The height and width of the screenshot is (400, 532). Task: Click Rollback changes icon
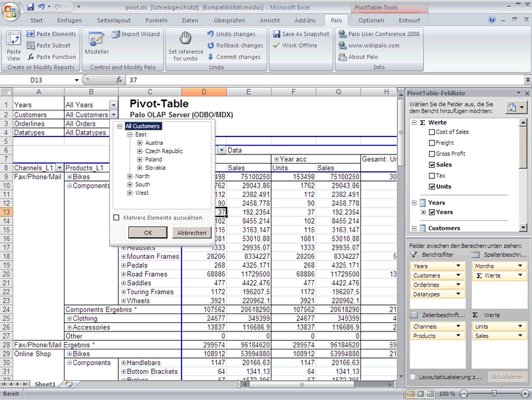pyautogui.click(x=211, y=45)
